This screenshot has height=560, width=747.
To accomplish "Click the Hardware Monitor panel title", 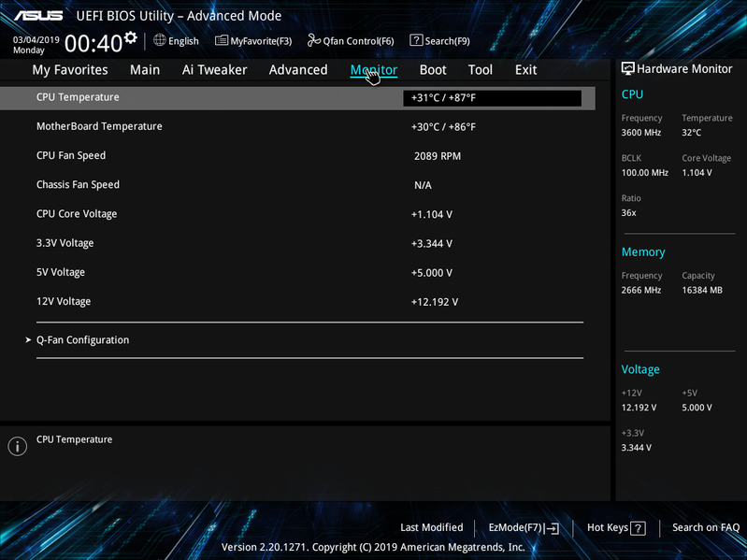I will coord(684,69).
